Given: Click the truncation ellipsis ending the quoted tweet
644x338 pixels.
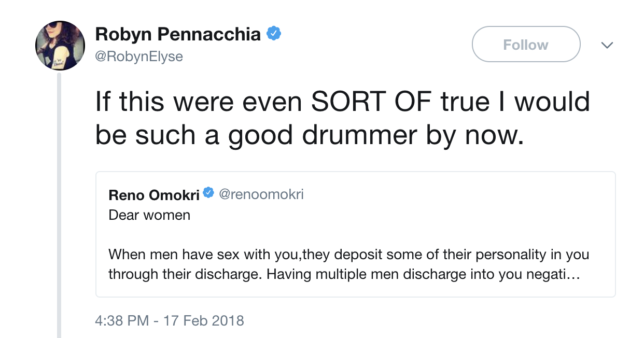Looking at the screenshot, I should [573, 274].
